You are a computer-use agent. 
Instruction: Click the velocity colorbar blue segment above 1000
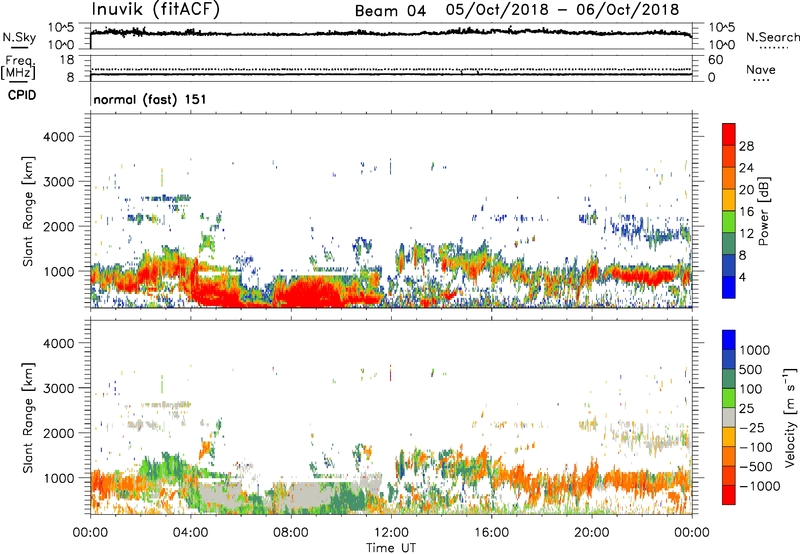729,340
